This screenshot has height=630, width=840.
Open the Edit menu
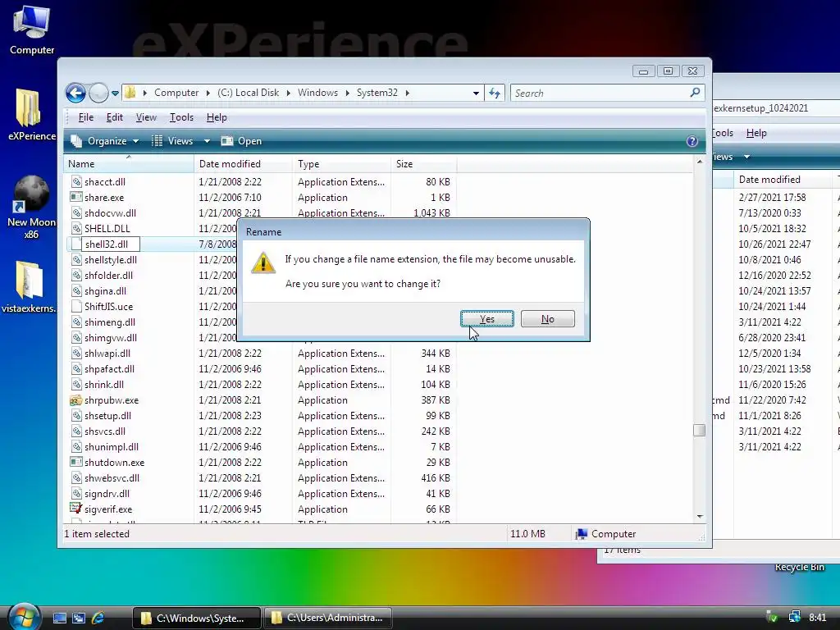click(x=114, y=117)
